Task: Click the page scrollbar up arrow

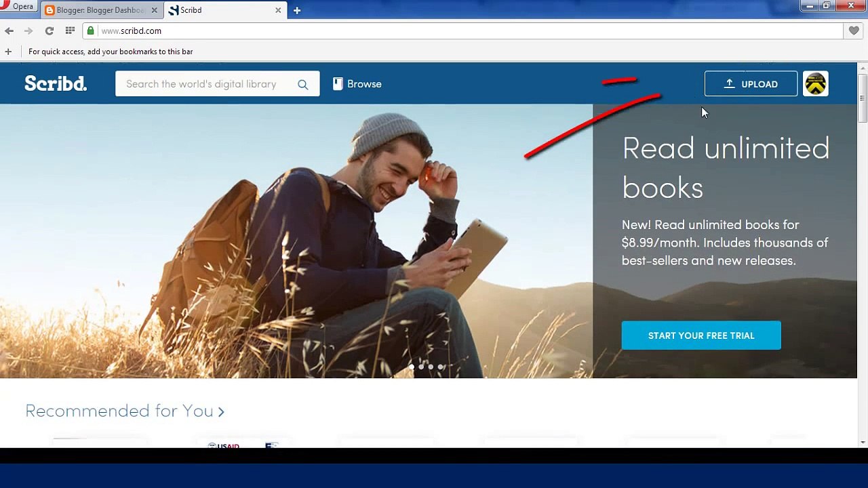Action: pyautogui.click(x=863, y=68)
